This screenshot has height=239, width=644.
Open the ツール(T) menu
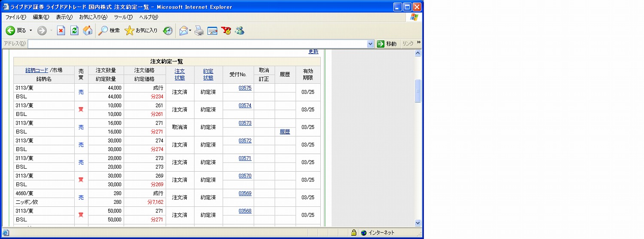coord(123,17)
